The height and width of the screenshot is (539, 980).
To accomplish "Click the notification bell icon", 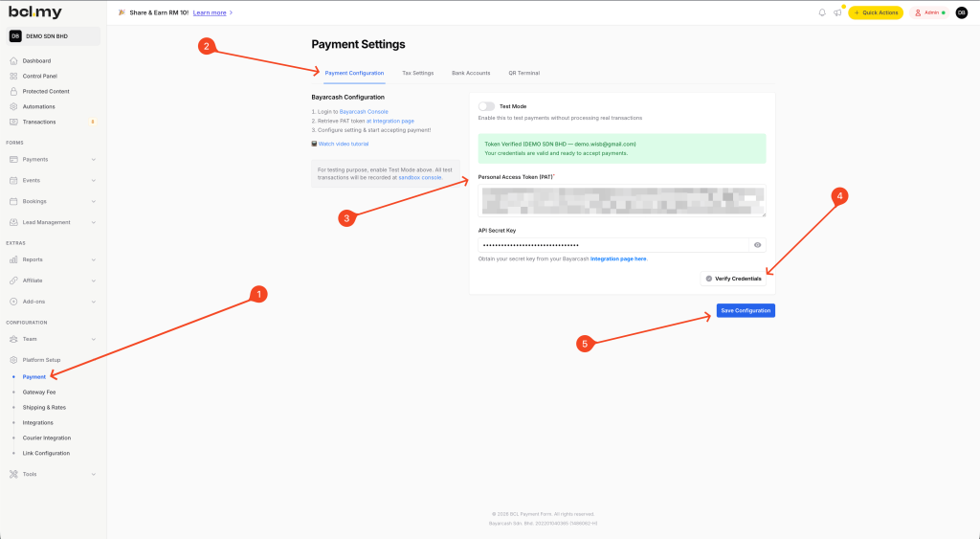I will point(822,12).
